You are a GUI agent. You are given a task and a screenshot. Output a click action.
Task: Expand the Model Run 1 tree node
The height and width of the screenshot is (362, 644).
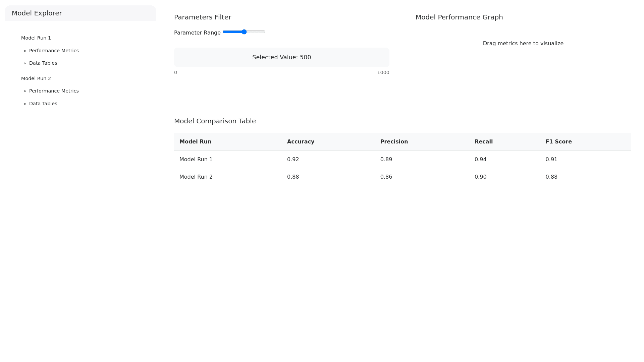tap(36, 38)
